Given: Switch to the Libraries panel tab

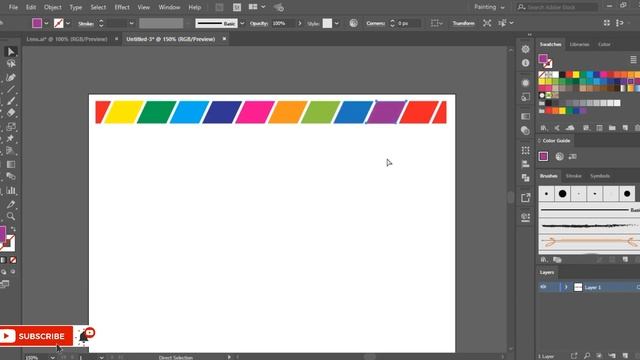Looking at the screenshot, I should click(x=579, y=44).
